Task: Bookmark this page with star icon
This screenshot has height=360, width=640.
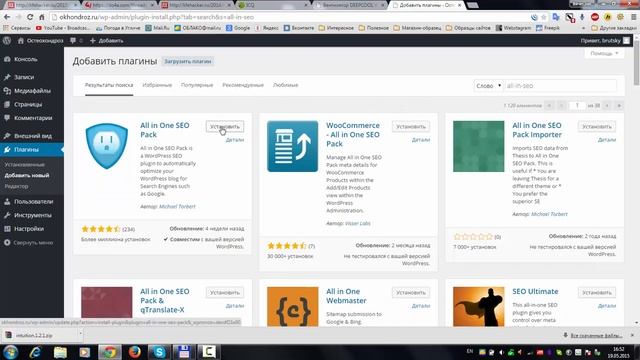Action: (x=544, y=17)
